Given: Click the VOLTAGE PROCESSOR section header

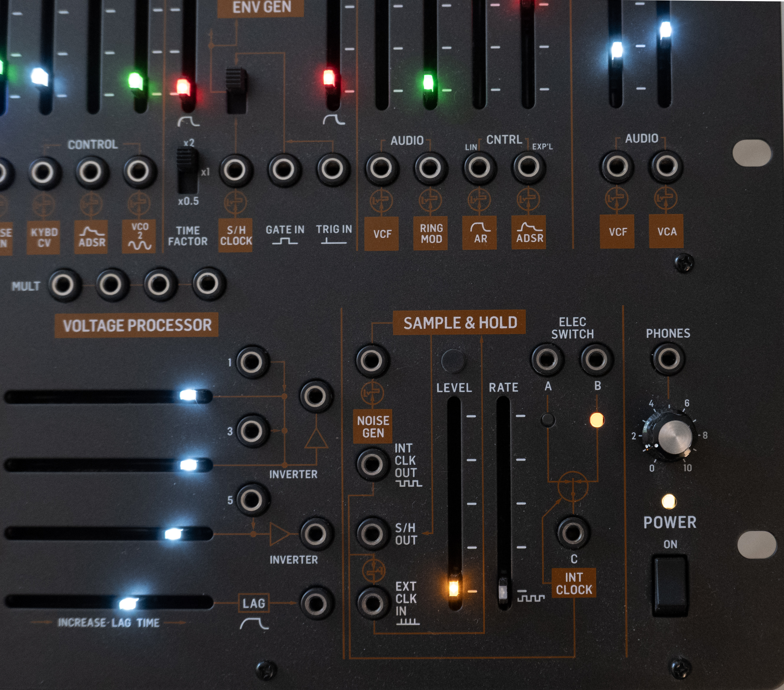Looking at the screenshot, I should 137,325.
